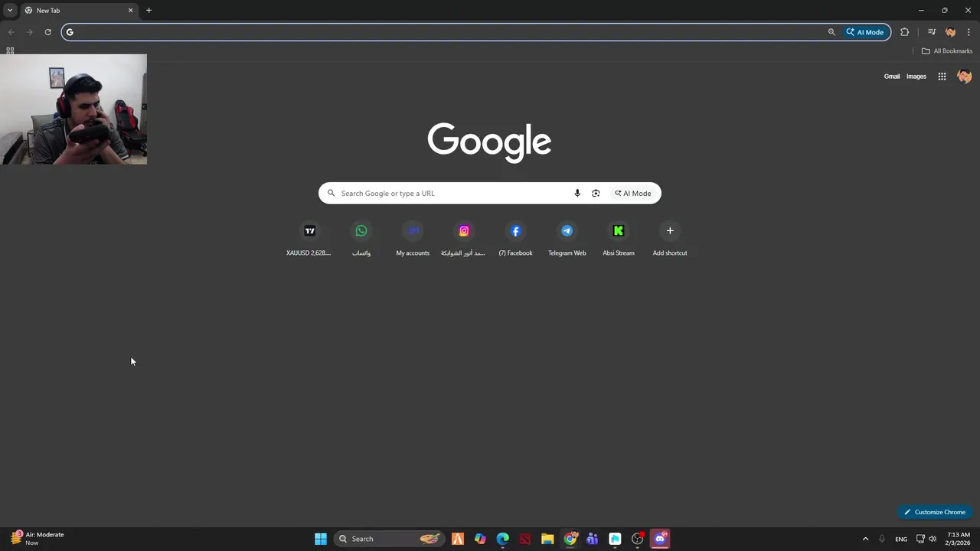
Task: Open the Windows Start menu
Action: pyautogui.click(x=321, y=539)
